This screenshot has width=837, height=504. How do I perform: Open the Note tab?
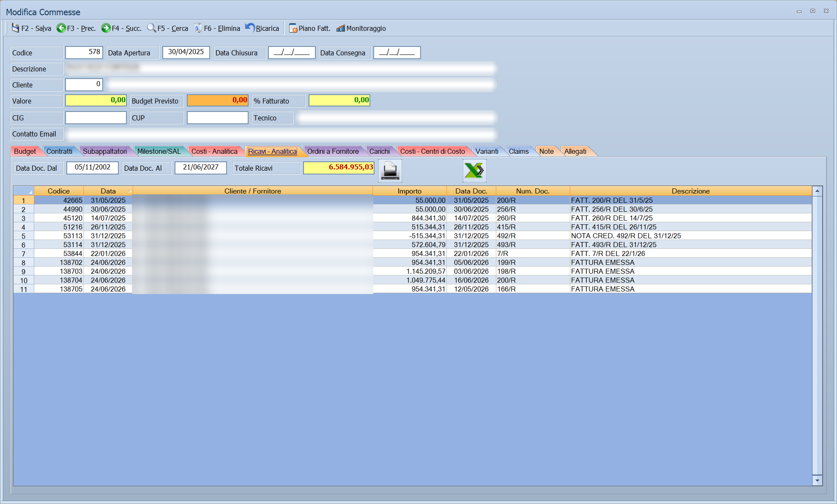click(547, 151)
